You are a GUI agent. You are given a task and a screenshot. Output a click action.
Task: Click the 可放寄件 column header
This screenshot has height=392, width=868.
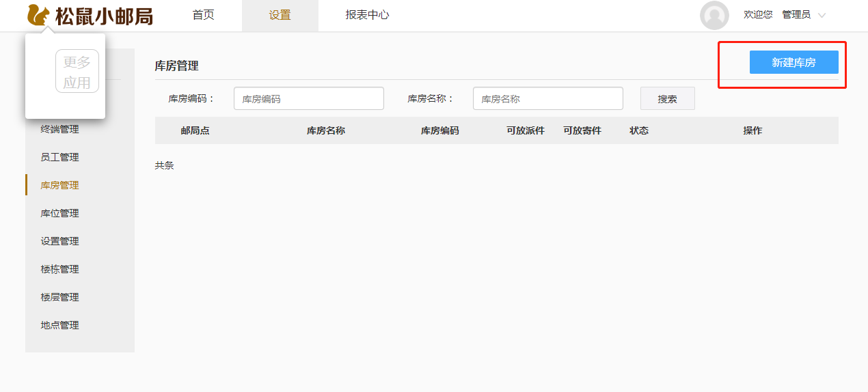[x=582, y=130]
